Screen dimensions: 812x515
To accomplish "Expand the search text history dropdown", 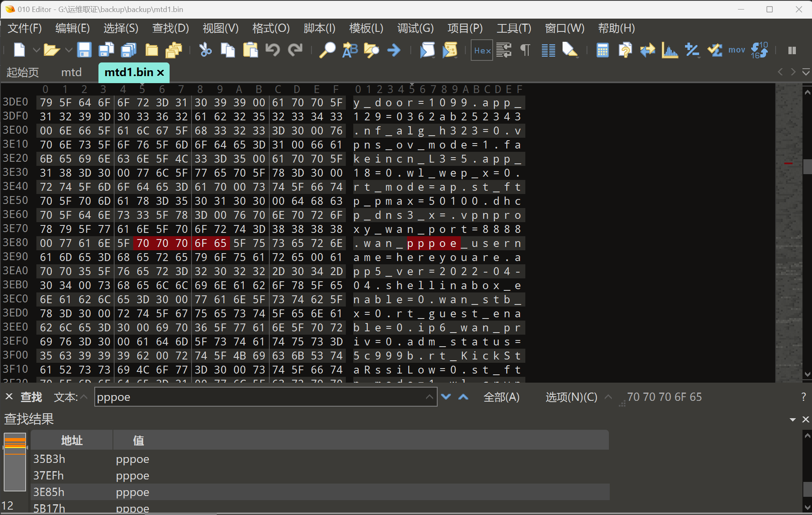I will click(429, 397).
